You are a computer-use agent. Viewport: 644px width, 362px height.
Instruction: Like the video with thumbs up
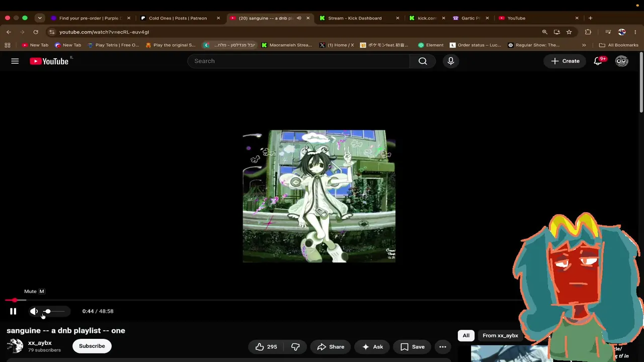pos(266,347)
